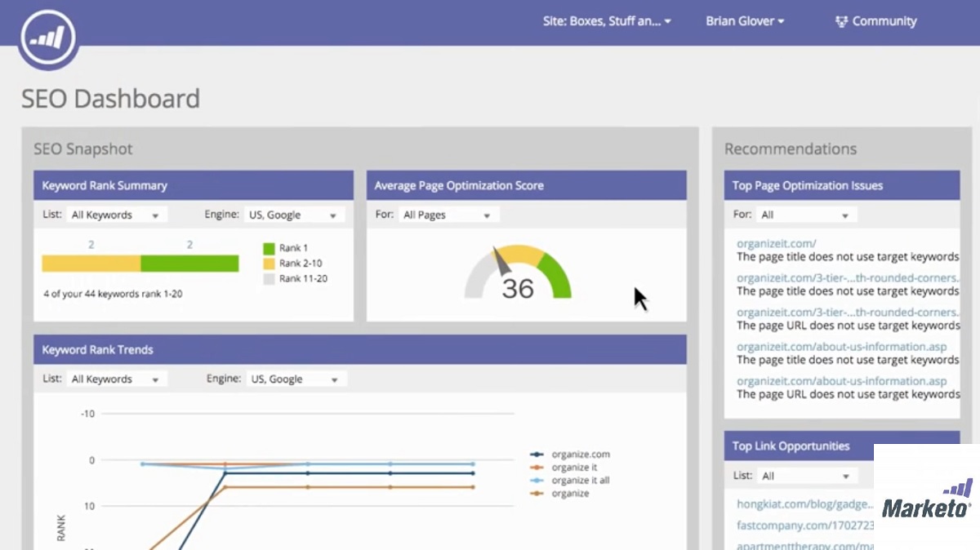Image resolution: width=980 pixels, height=550 pixels.
Task: Open the Brian Glover user menu
Action: tap(744, 22)
